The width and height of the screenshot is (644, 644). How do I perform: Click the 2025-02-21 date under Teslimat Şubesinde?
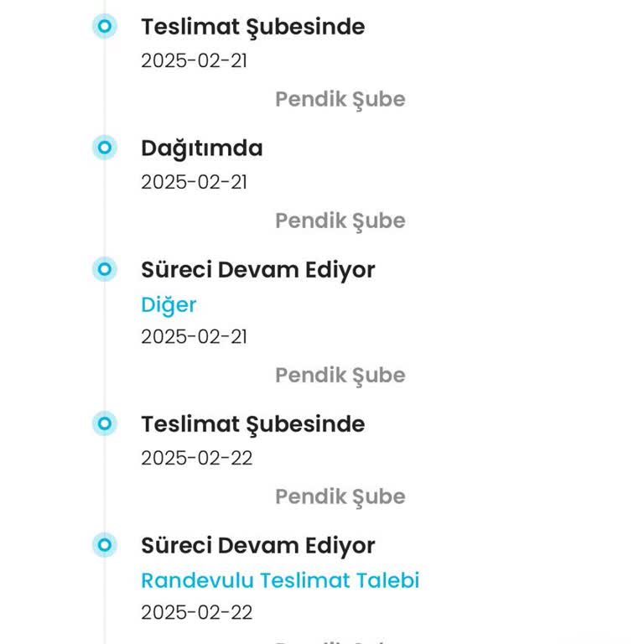pos(194,60)
